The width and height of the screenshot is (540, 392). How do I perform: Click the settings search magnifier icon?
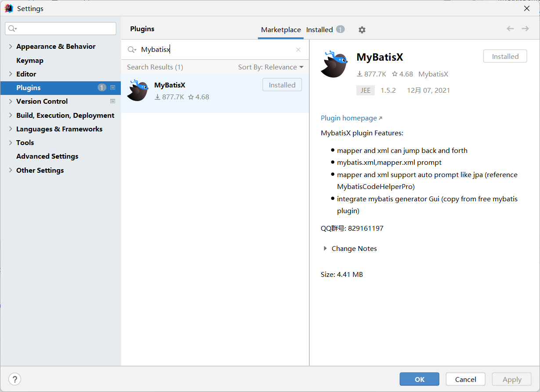pyautogui.click(x=12, y=29)
